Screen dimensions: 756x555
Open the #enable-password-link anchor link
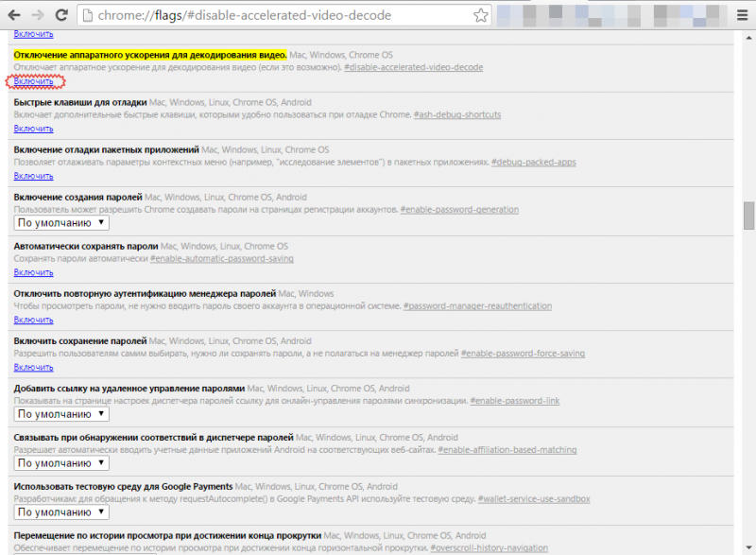click(x=515, y=401)
